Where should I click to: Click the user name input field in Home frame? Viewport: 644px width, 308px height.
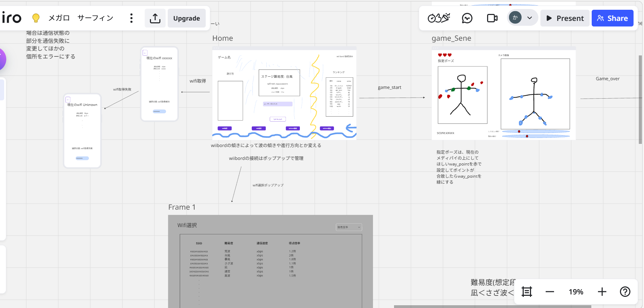tap(278, 104)
